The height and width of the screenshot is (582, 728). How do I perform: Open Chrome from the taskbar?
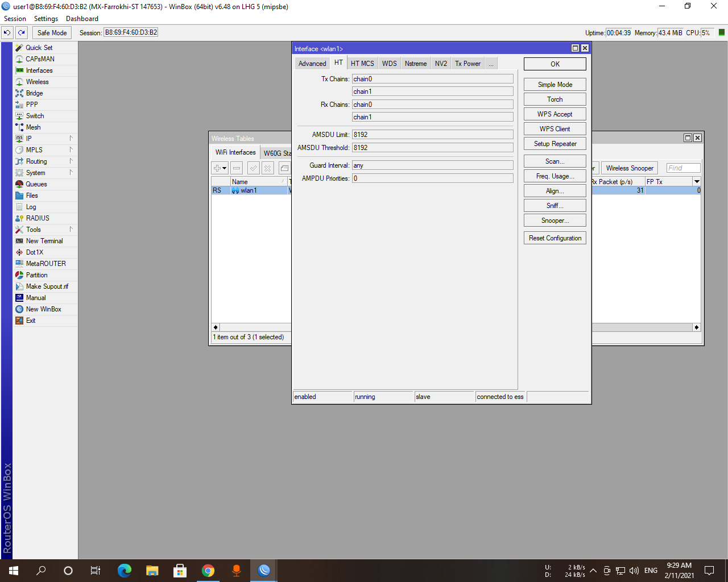(x=208, y=570)
